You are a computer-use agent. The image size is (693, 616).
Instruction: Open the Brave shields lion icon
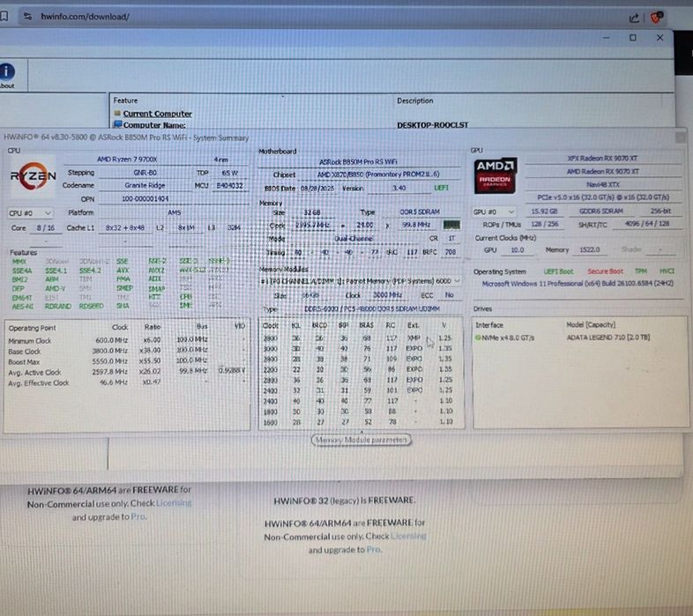(657, 18)
